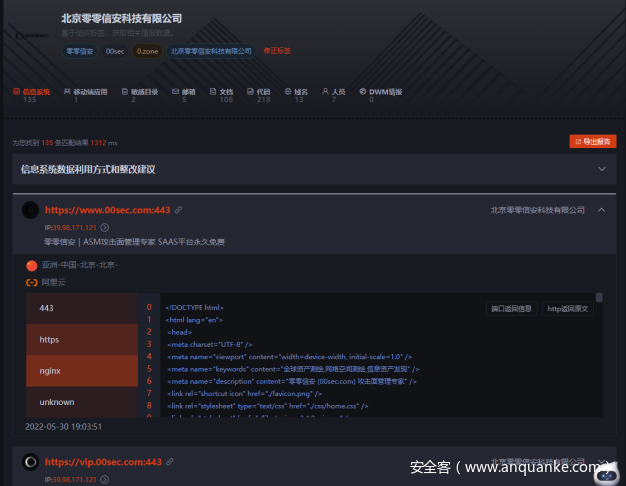Click the www.00sec.com site favicon
The width and height of the screenshot is (626, 486).
(x=30, y=210)
